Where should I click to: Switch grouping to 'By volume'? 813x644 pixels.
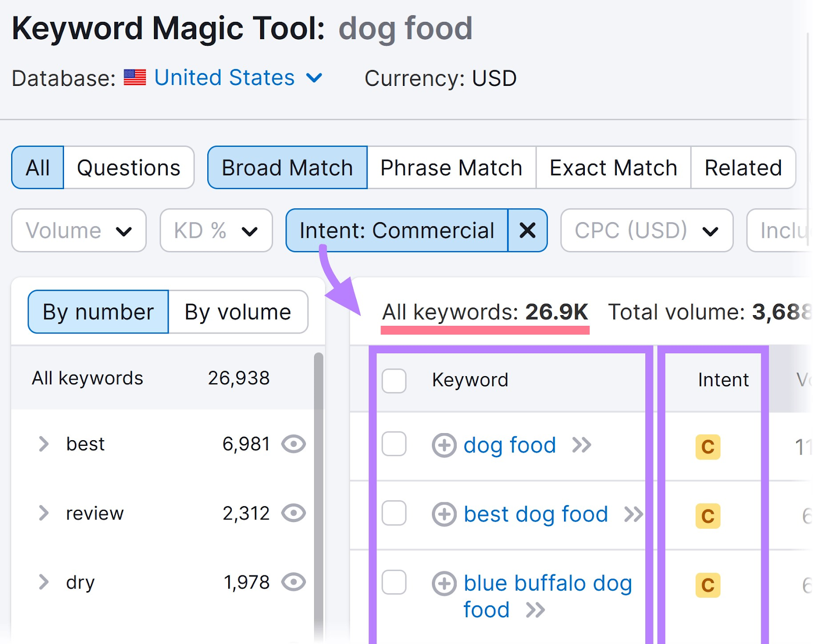238,312
